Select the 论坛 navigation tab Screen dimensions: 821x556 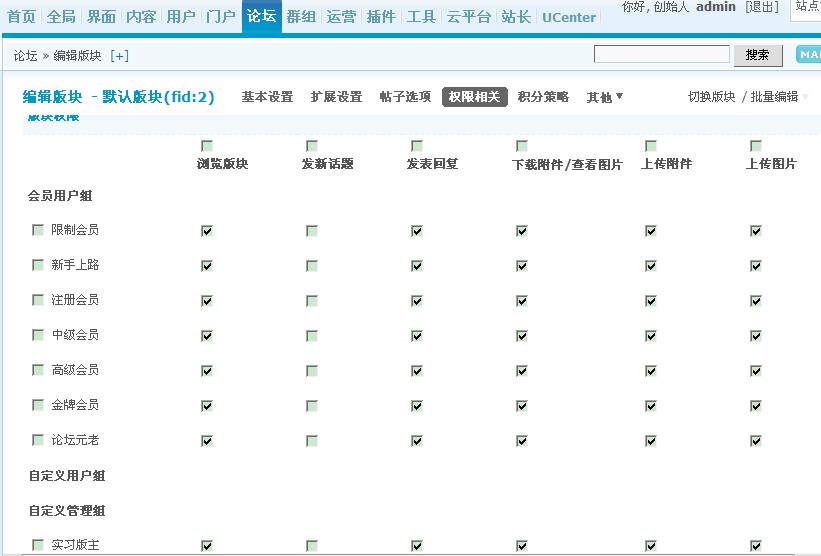click(x=261, y=16)
